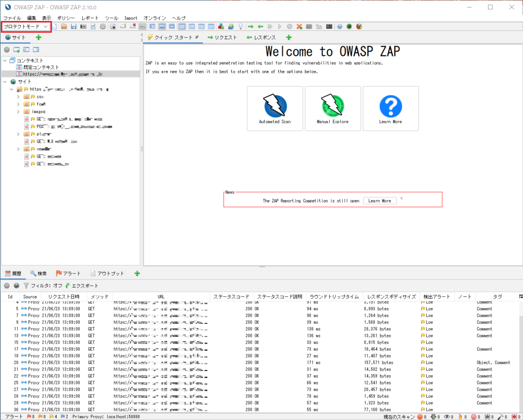Expand the css folder in site tree
This screenshot has width=523, height=420.
[18, 97]
